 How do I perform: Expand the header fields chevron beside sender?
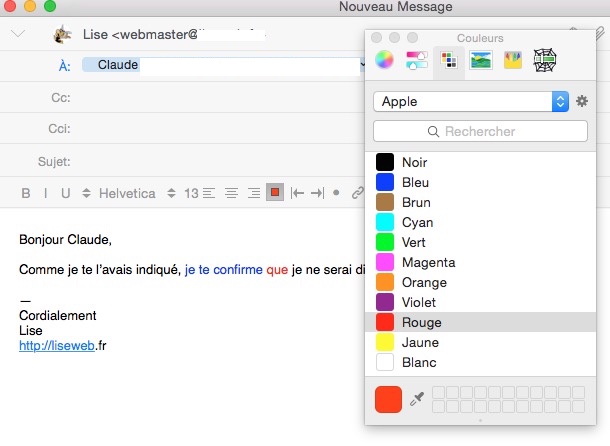(18, 33)
